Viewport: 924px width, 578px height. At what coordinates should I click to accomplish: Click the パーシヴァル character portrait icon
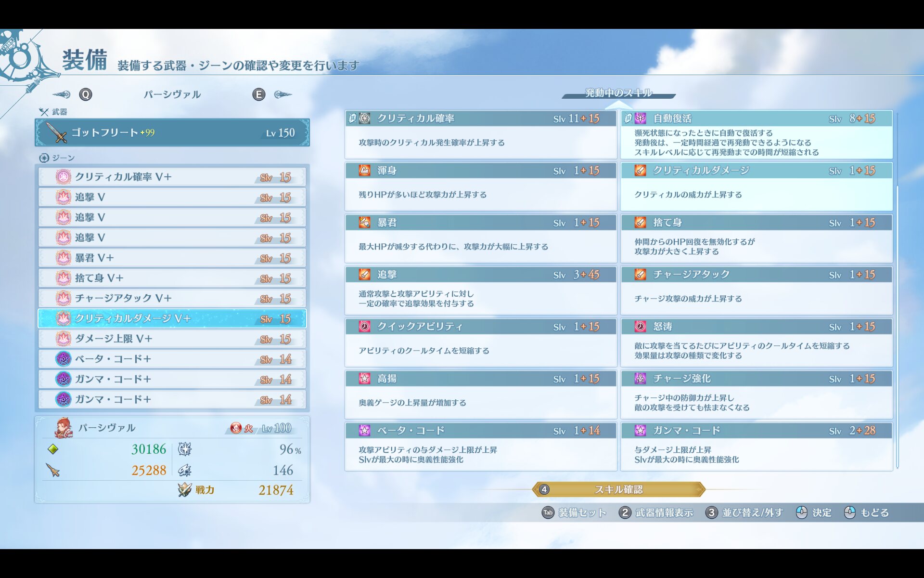[63, 428]
